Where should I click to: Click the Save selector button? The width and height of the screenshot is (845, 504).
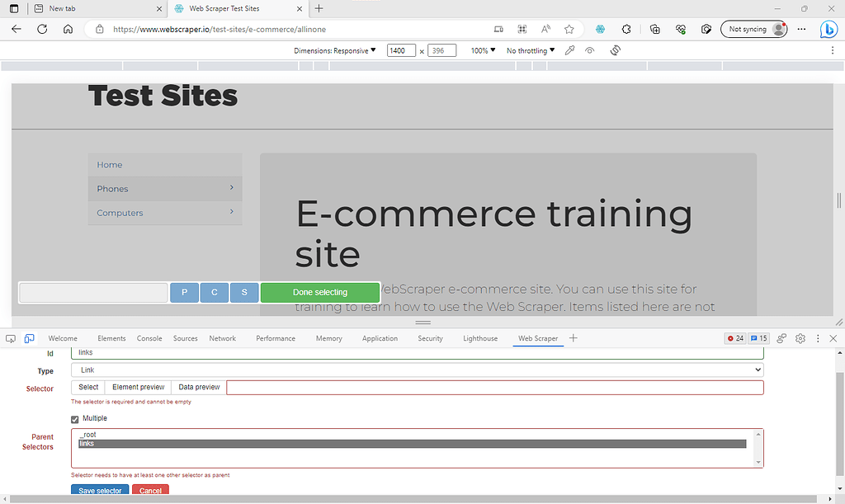point(99,490)
